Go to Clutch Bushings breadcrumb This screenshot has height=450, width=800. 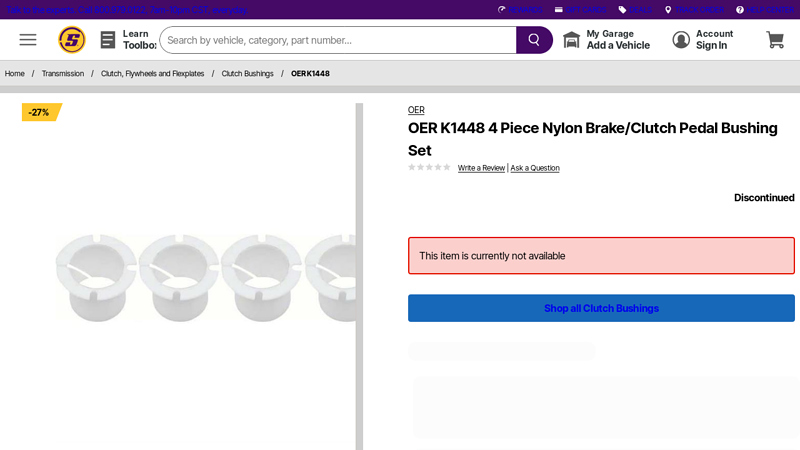click(x=247, y=74)
